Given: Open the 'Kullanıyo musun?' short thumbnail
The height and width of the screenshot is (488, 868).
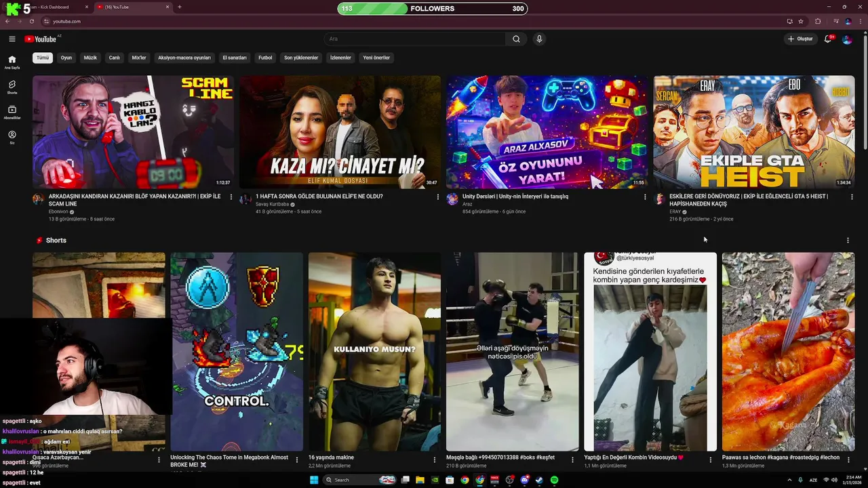Looking at the screenshot, I should pos(374,352).
